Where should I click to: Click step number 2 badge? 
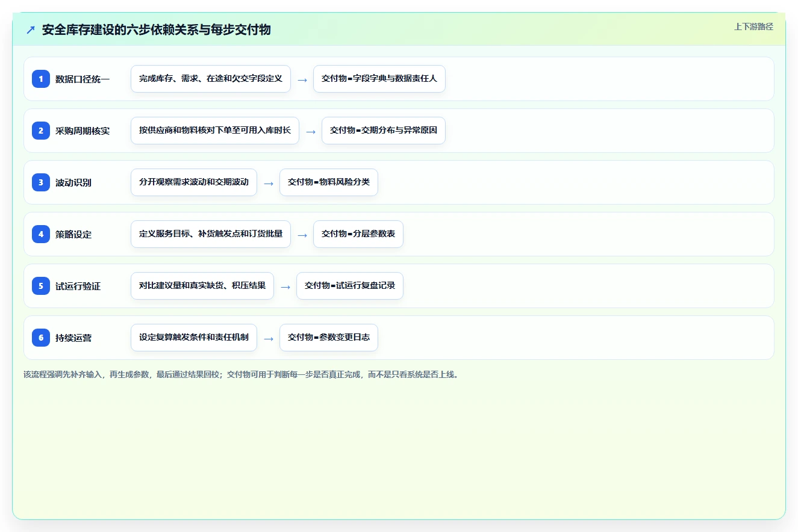tap(41, 130)
